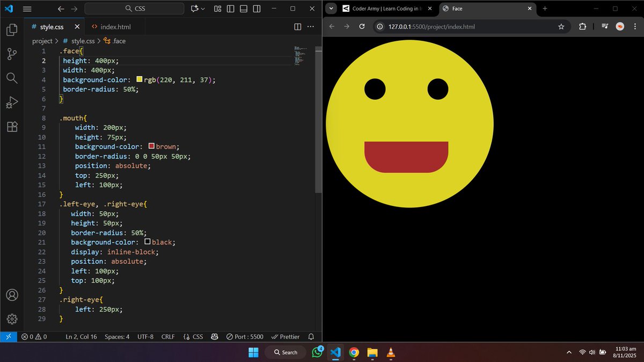Open the Explorer view in the activity bar

(11, 31)
